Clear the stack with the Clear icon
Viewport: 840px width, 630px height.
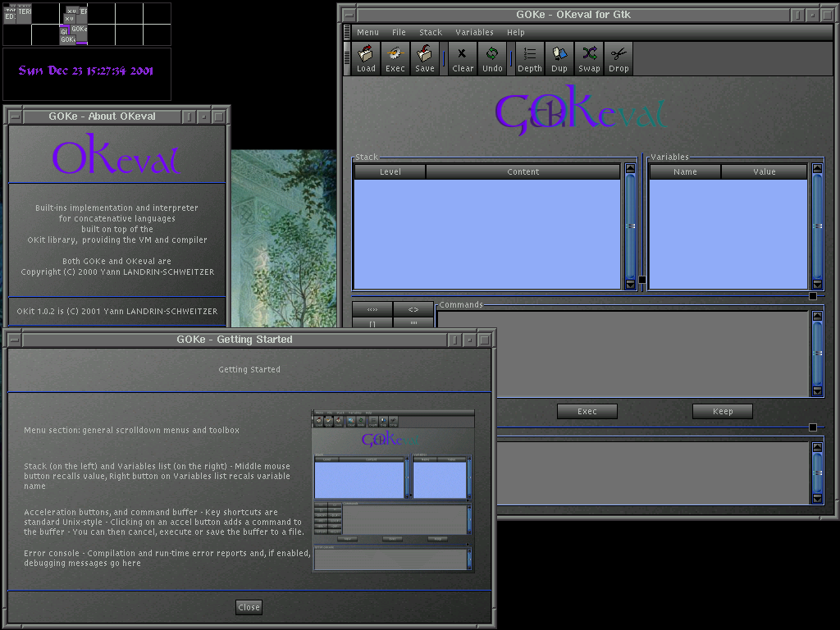click(463, 59)
